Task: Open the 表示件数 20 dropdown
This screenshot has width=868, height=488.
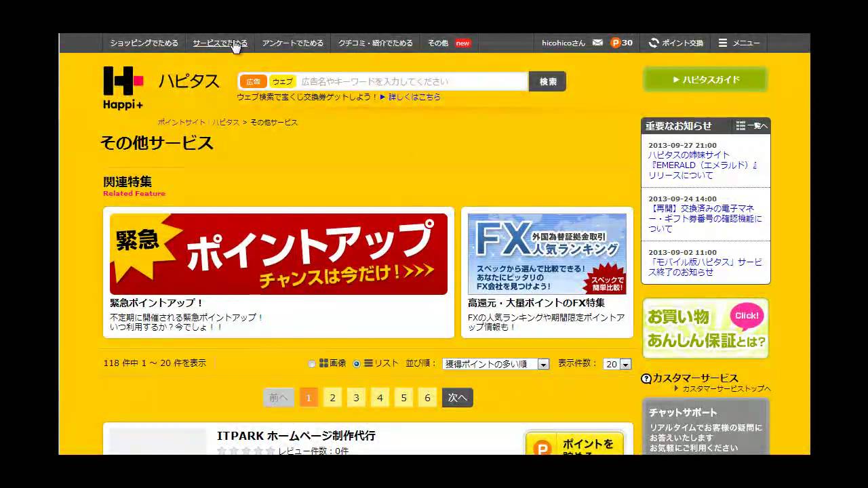Action: point(617,364)
